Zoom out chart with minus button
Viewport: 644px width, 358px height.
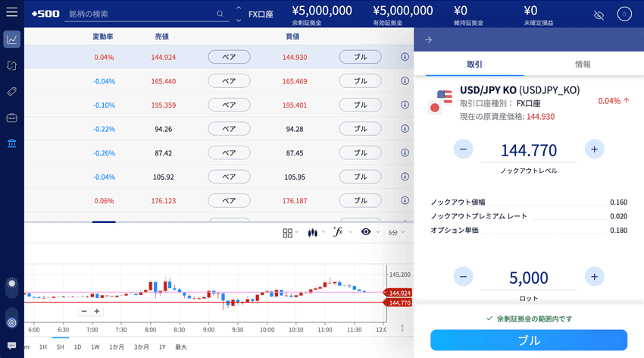(x=84, y=311)
